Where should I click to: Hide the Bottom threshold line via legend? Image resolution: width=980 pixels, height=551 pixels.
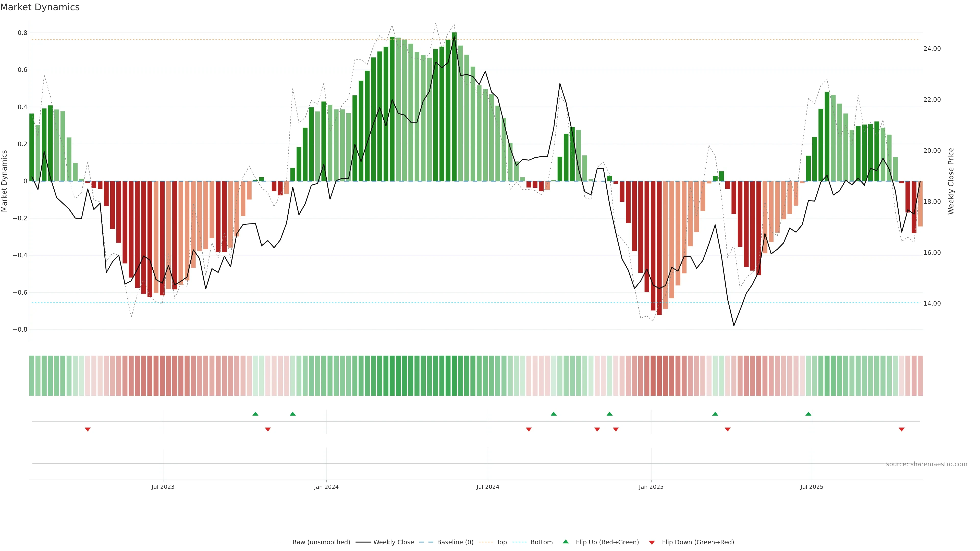(541, 542)
